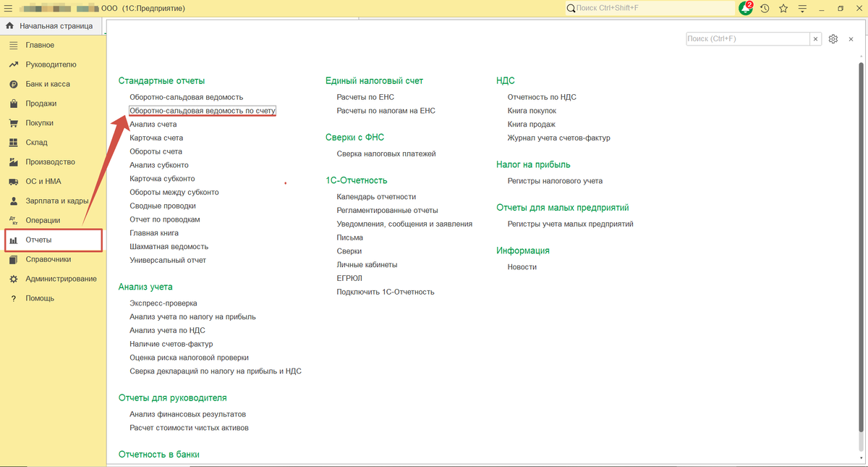Open Анализ финансовых результатов

188,414
